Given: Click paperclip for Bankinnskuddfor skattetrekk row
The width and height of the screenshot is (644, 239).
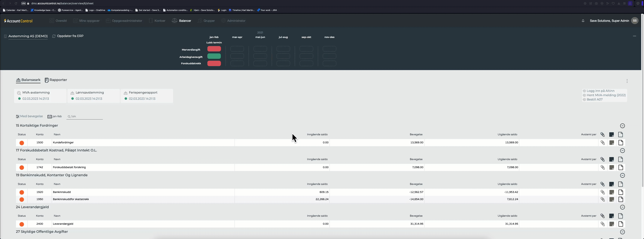Looking at the screenshot, I should click(x=603, y=200).
